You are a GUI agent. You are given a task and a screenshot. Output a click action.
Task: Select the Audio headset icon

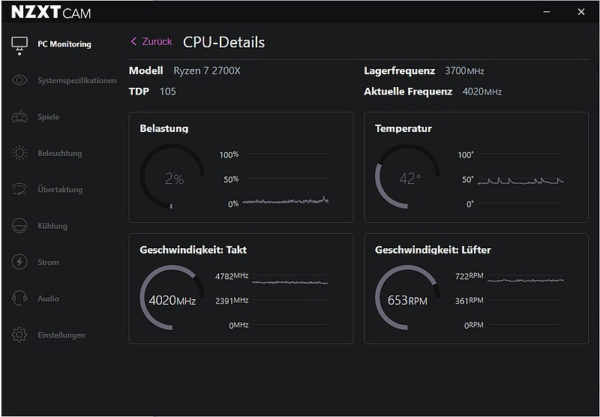coord(20,298)
